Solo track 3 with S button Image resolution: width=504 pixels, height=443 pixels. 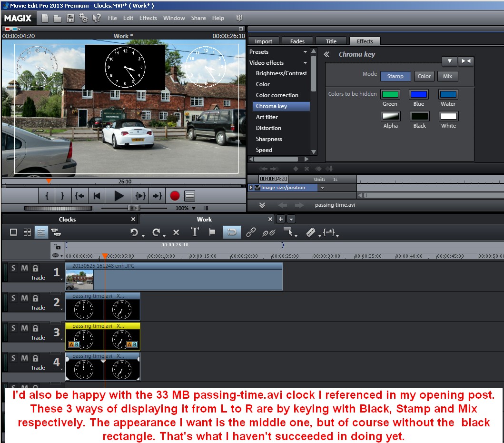point(13,328)
